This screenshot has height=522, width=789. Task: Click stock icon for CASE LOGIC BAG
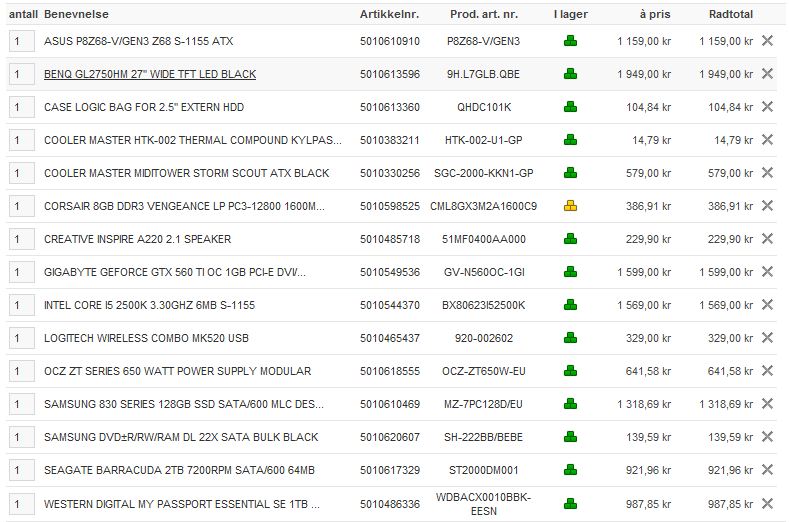(x=570, y=106)
